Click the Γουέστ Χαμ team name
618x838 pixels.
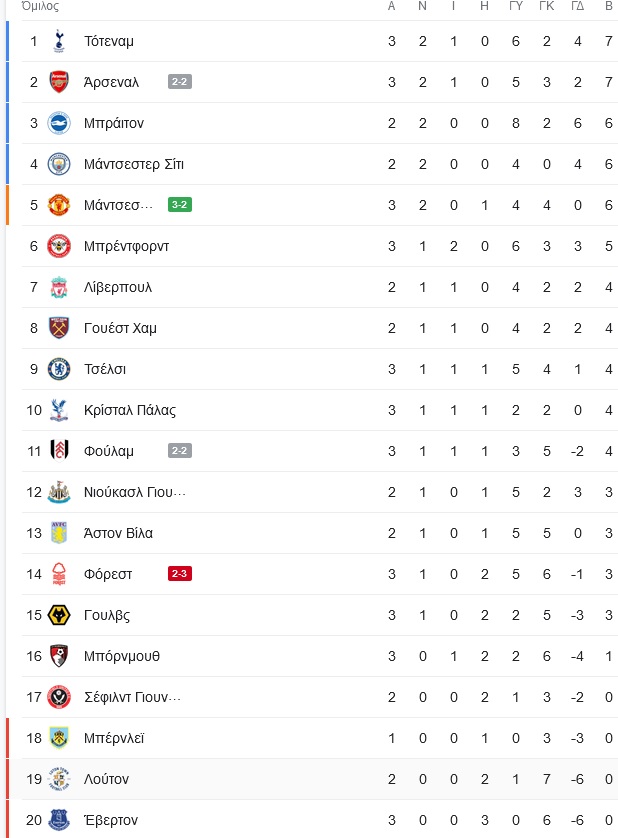pos(120,328)
